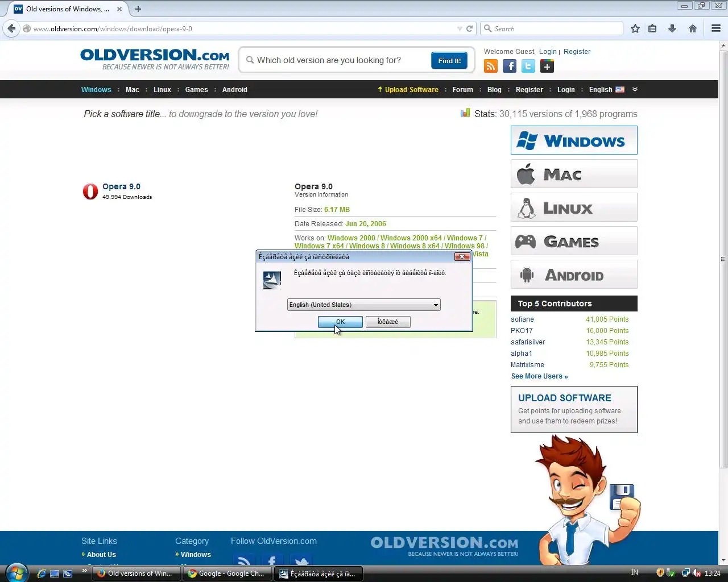This screenshot has height=582, width=728.
Task: Open the bookmarks list icon
Action: pyautogui.click(x=653, y=28)
